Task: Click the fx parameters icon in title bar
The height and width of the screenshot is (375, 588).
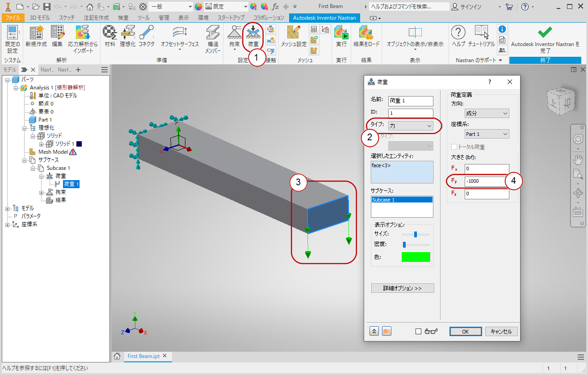Action: (x=276, y=7)
